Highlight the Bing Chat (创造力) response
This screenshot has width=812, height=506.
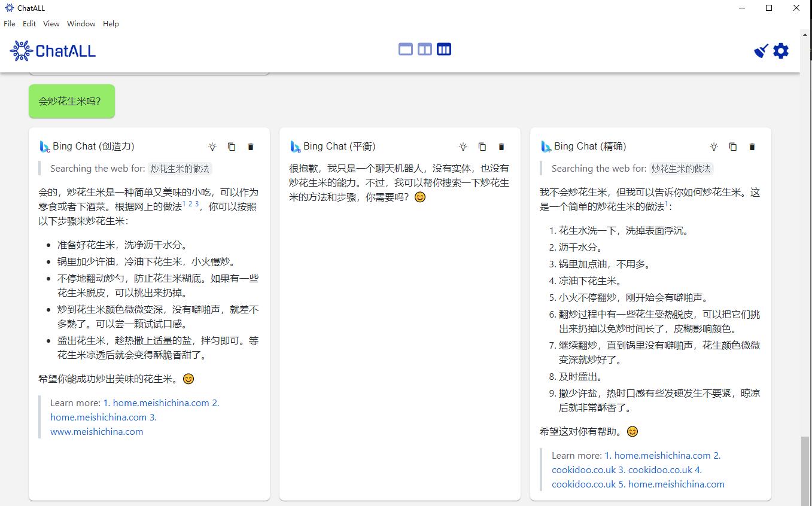(x=212, y=147)
